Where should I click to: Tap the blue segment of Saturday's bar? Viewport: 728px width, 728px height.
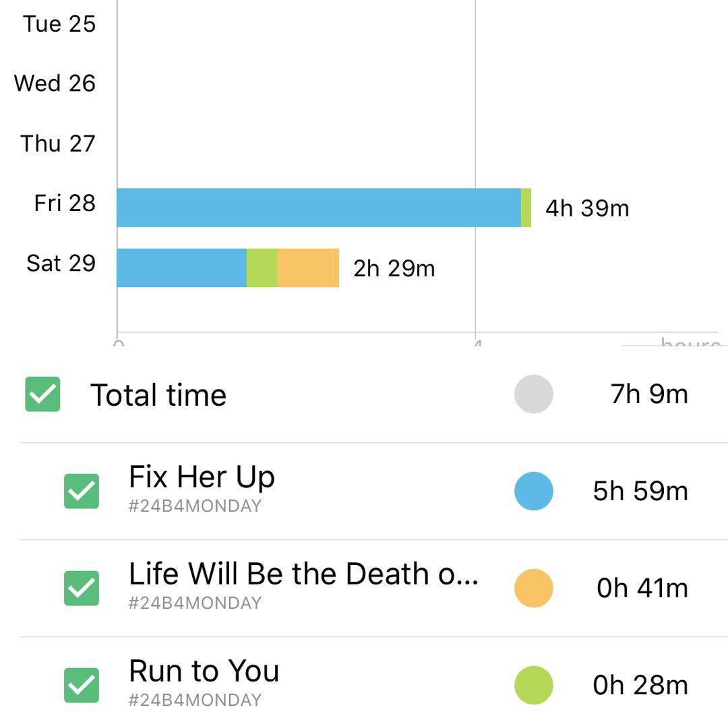pos(181,268)
